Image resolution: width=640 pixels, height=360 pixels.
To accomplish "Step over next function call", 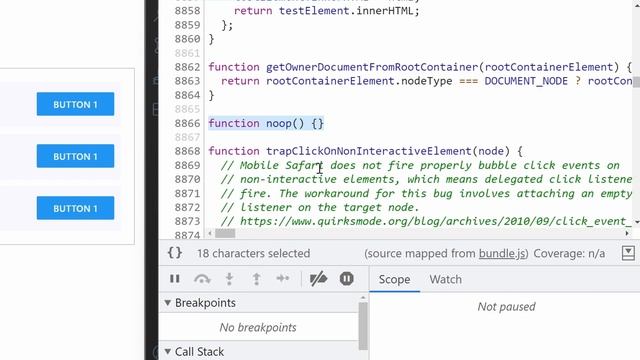I will [x=202, y=279].
